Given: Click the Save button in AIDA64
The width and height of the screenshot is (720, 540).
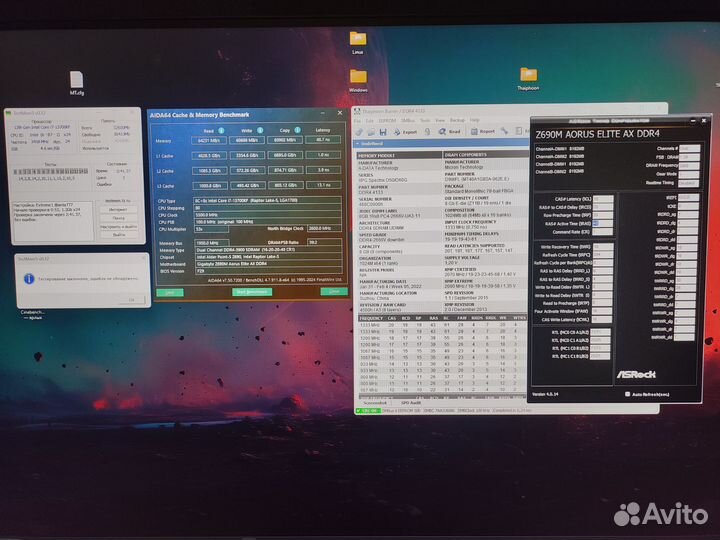Looking at the screenshot, I should click(170, 292).
